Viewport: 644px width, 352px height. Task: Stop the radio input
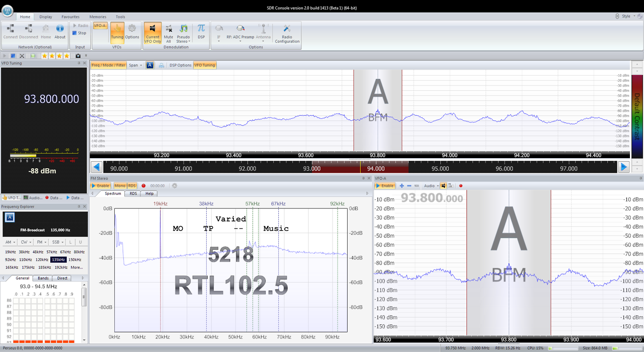coord(79,33)
